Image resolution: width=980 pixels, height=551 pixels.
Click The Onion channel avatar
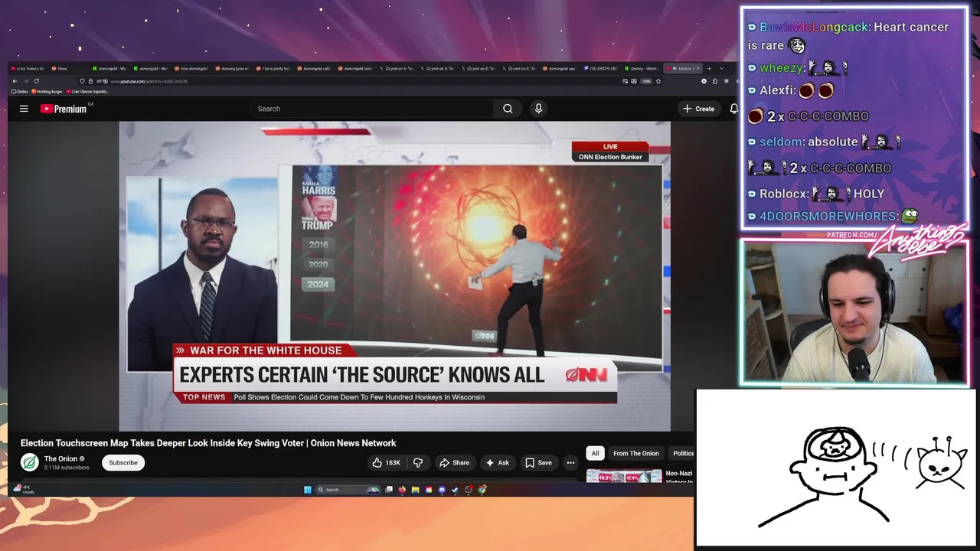tap(30, 462)
